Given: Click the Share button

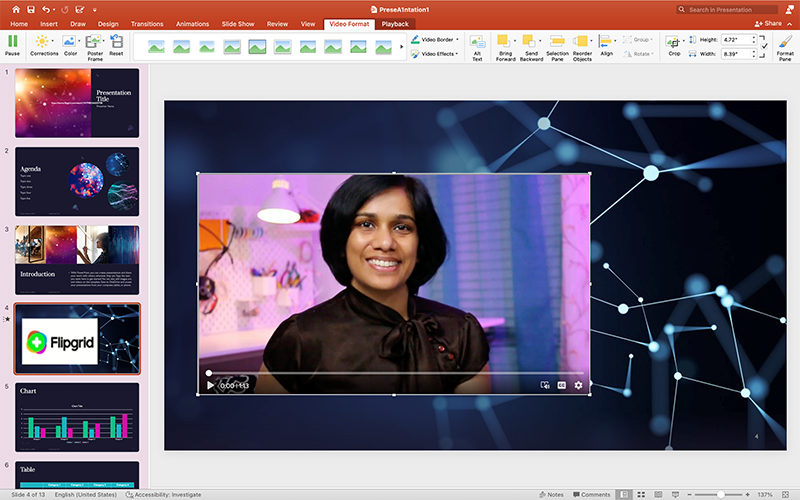Looking at the screenshot, I should [x=768, y=23].
